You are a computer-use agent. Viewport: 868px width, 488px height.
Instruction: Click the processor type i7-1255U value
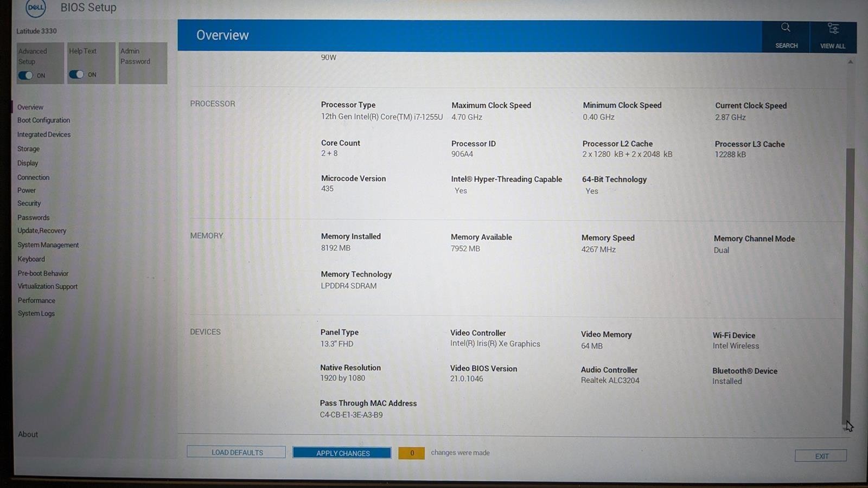382,117
